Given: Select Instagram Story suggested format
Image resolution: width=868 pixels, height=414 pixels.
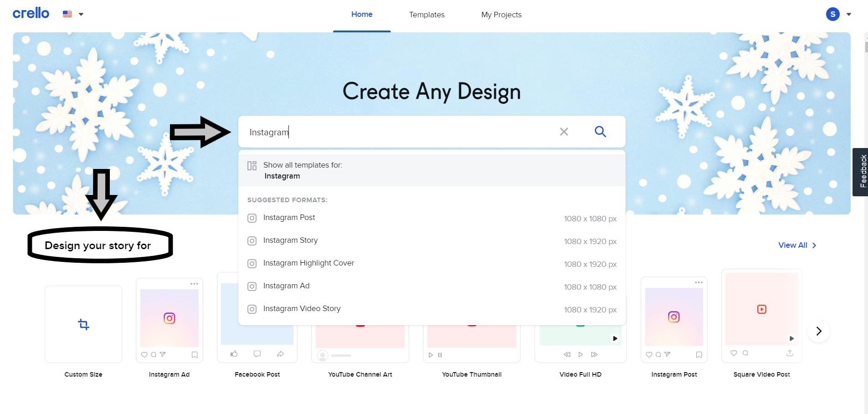Looking at the screenshot, I should [432, 241].
